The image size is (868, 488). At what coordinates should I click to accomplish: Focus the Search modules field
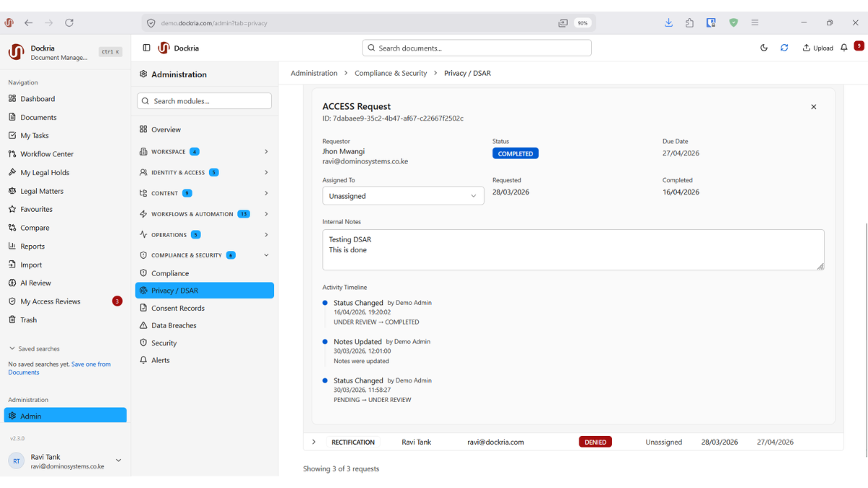[x=204, y=101]
